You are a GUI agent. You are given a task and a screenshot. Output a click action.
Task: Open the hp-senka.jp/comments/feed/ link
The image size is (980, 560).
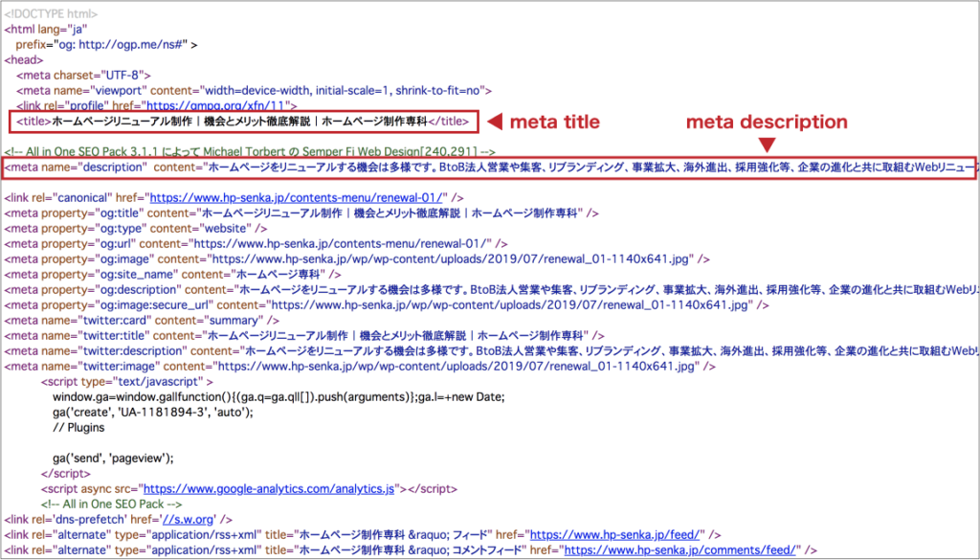(x=680, y=550)
